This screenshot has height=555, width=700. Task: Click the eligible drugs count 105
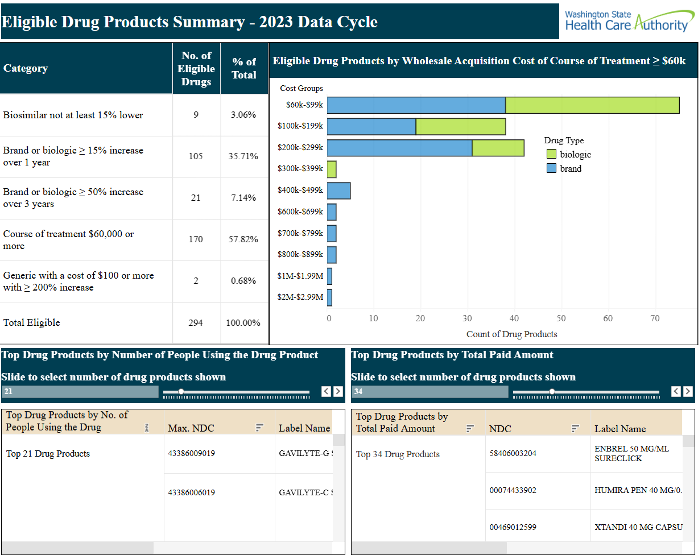196,156
